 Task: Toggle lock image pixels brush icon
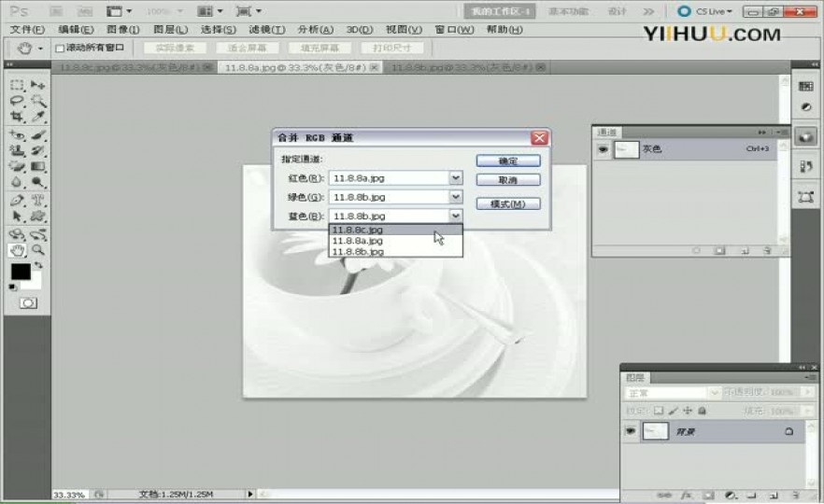click(x=673, y=411)
